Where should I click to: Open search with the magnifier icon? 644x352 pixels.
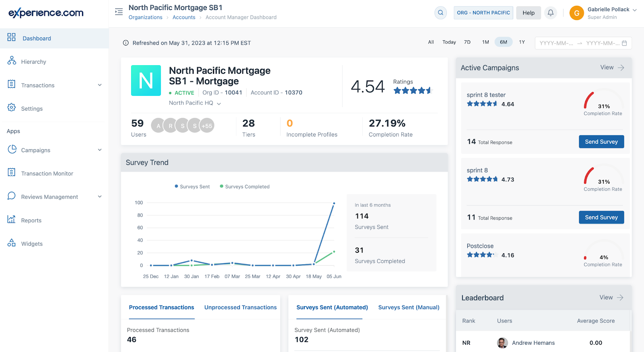441,13
